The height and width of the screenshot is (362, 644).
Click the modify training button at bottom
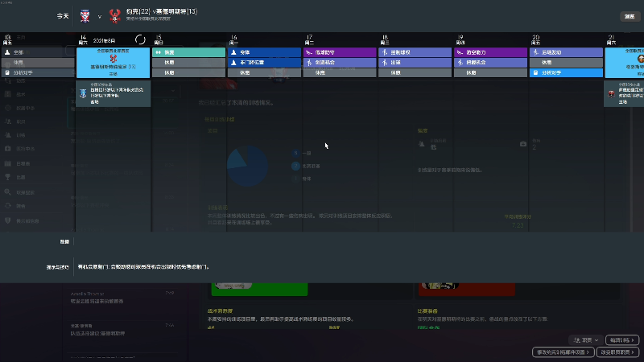pos(563,352)
